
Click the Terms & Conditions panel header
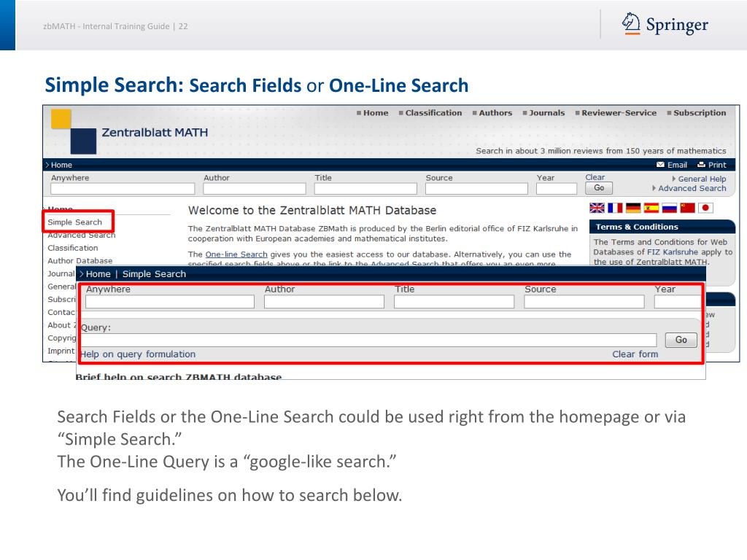pyautogui.click(x=662, y=227)
